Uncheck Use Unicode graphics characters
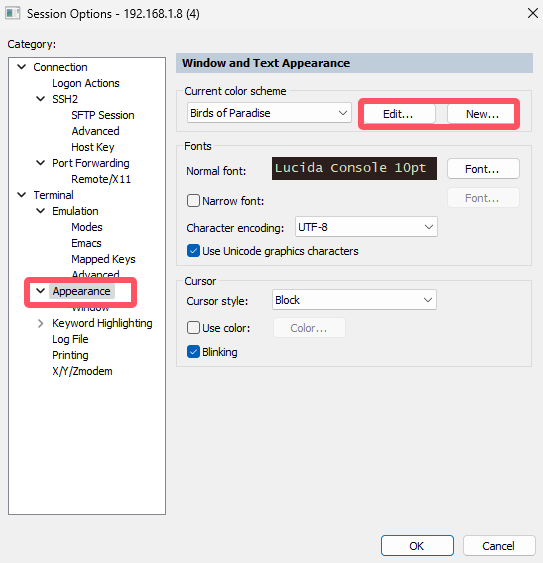This screenshot has height=563, width=543. [x=193, y=251]
